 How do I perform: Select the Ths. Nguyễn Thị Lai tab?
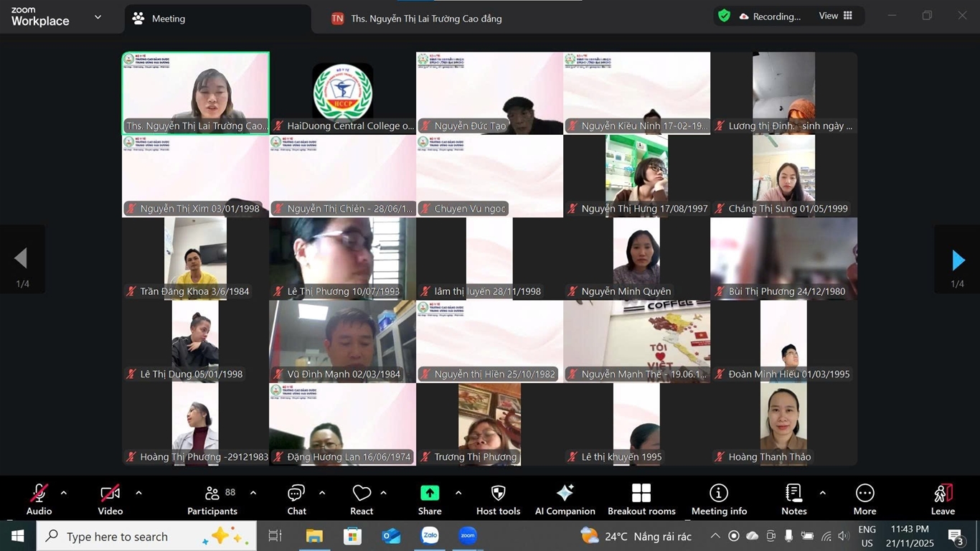click(x=426, y=19)
